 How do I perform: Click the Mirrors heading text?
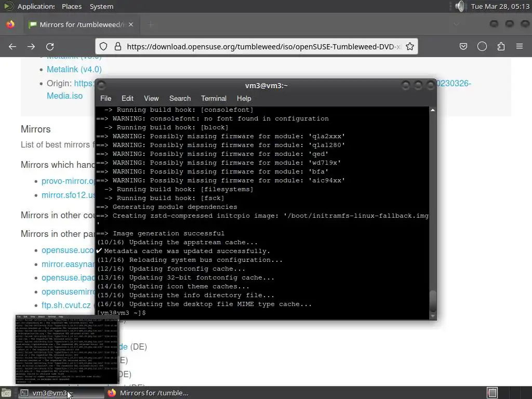(36, 129)
